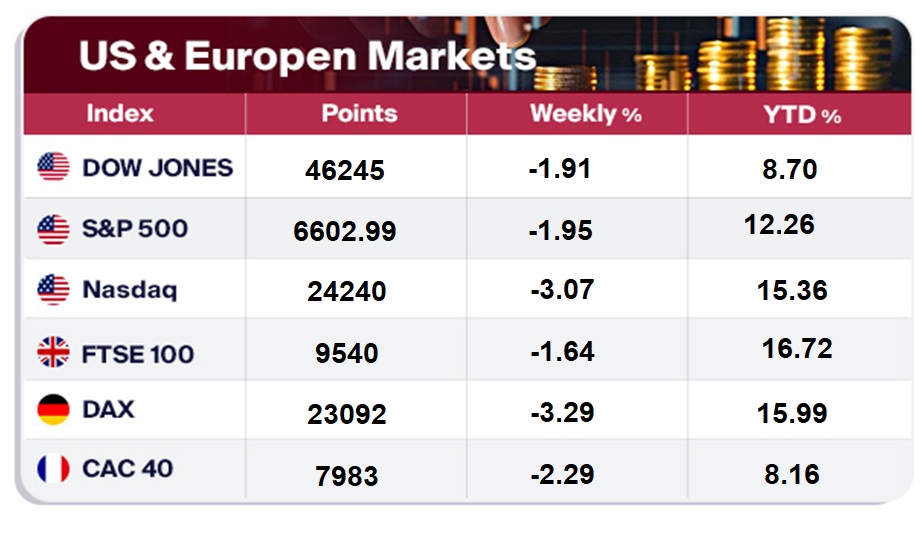
Task: Open the FTSE 100 index name
Action: click(138, 353)
